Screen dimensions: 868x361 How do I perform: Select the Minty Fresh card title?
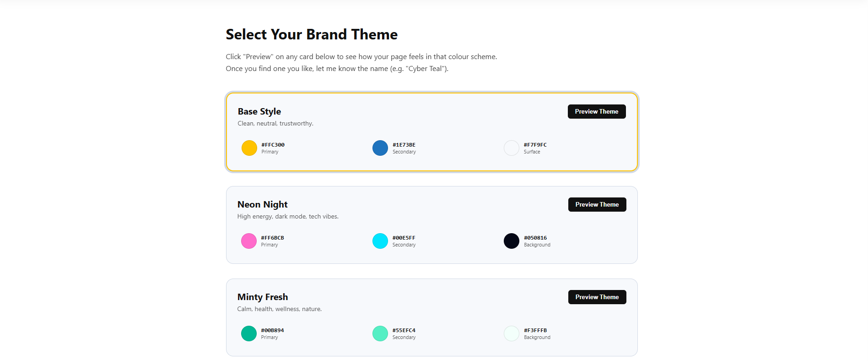click(263, 297)
